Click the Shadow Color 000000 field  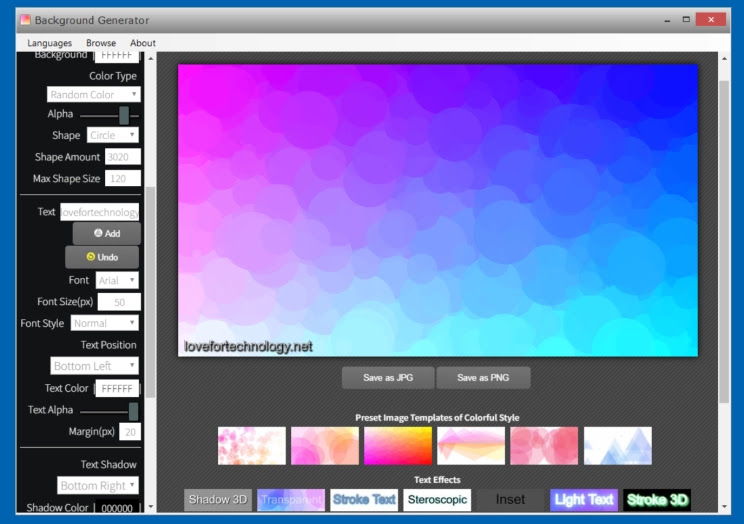[117, 507]
